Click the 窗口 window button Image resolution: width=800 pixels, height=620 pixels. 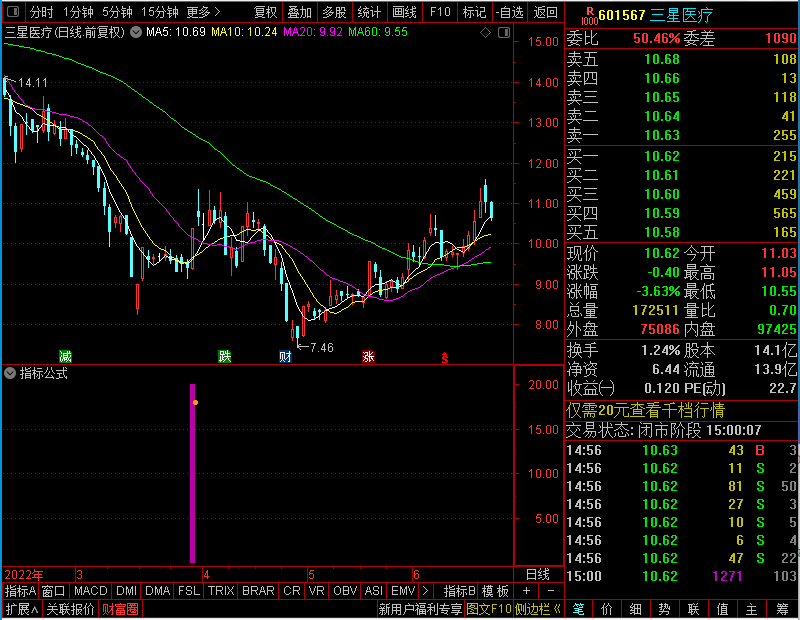coord(54,591)
